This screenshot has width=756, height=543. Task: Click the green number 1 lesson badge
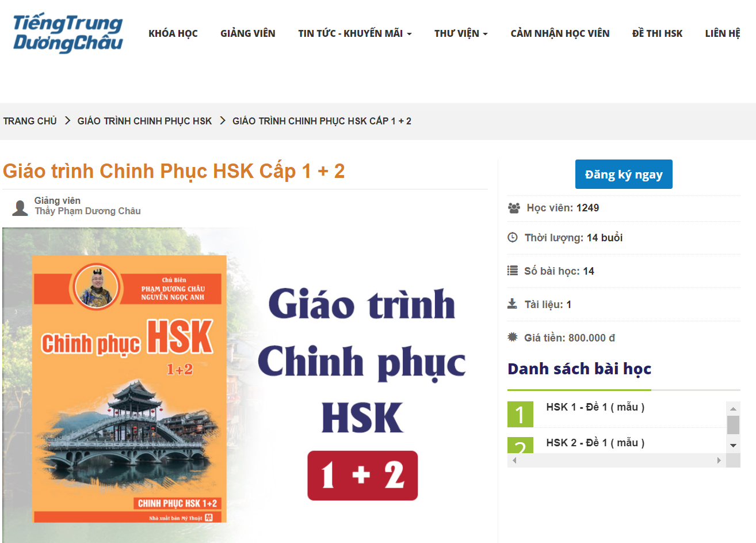tap(520, 414)
